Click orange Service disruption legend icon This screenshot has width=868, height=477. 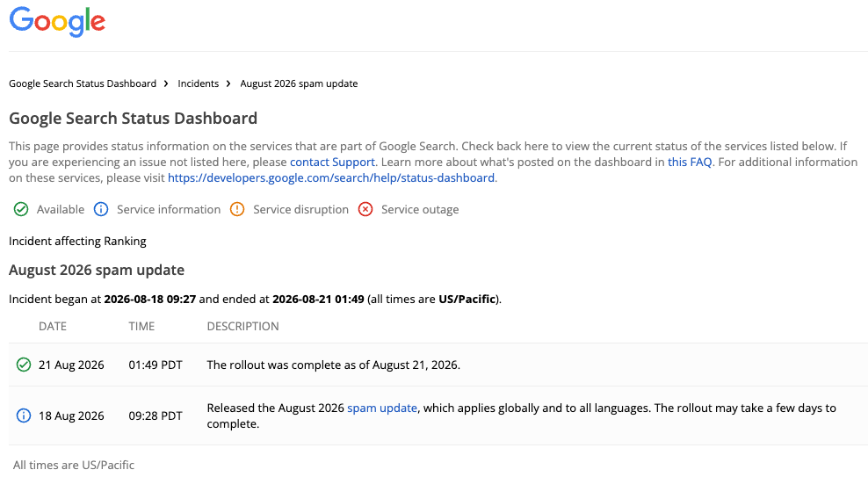(237, 209)
